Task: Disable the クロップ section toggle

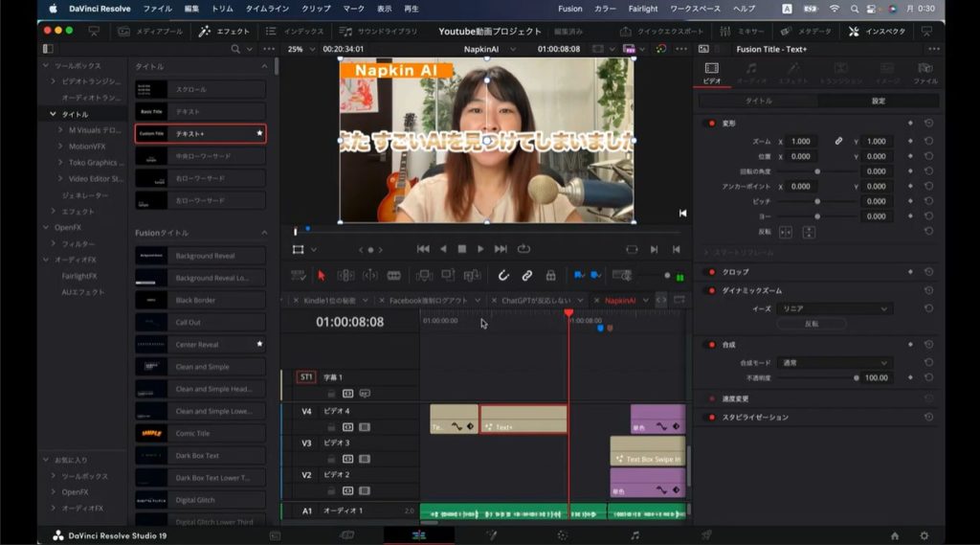Action: tap(711, 272)
